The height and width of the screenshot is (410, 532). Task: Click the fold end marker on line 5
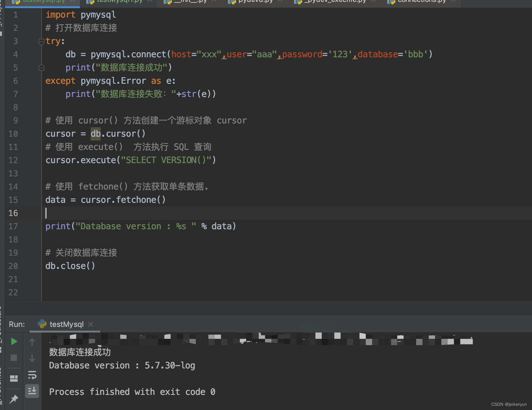41,68
